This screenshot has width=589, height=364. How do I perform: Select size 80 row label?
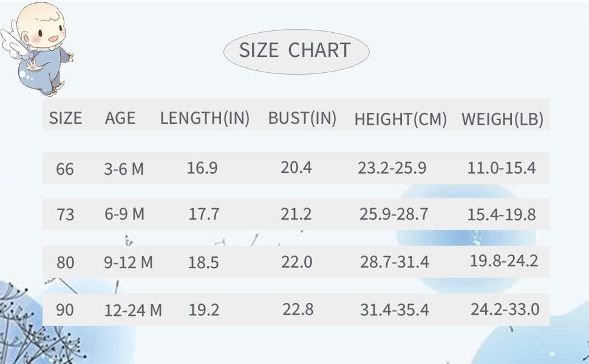click(x=64, y=263)
